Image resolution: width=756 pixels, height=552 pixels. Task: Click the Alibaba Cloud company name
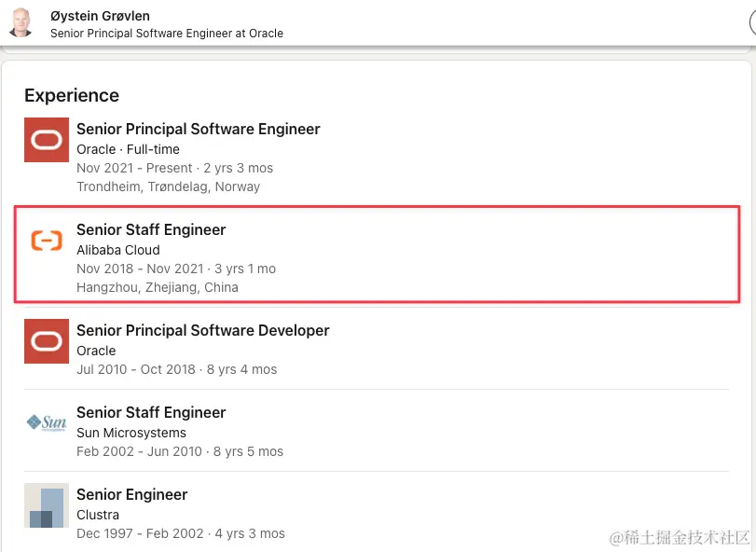[118, 250]
